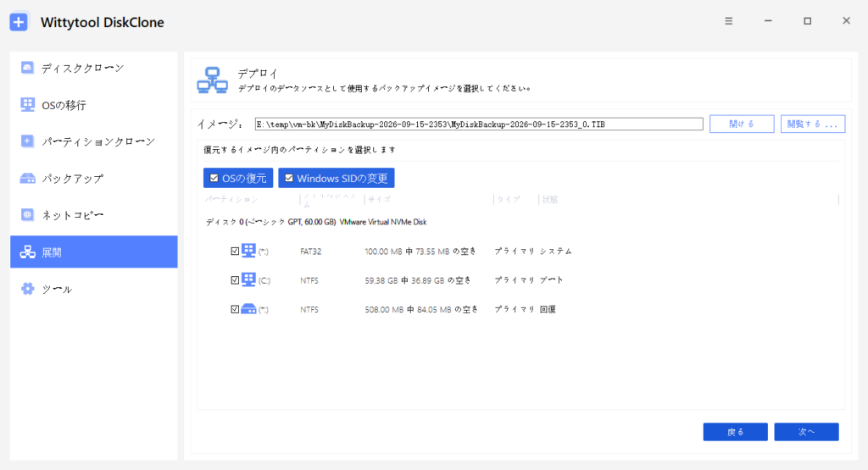Click the 展開 network icon in sidebar
The width and height of the screenshot is (868, 470).
[x=27, y=252]
